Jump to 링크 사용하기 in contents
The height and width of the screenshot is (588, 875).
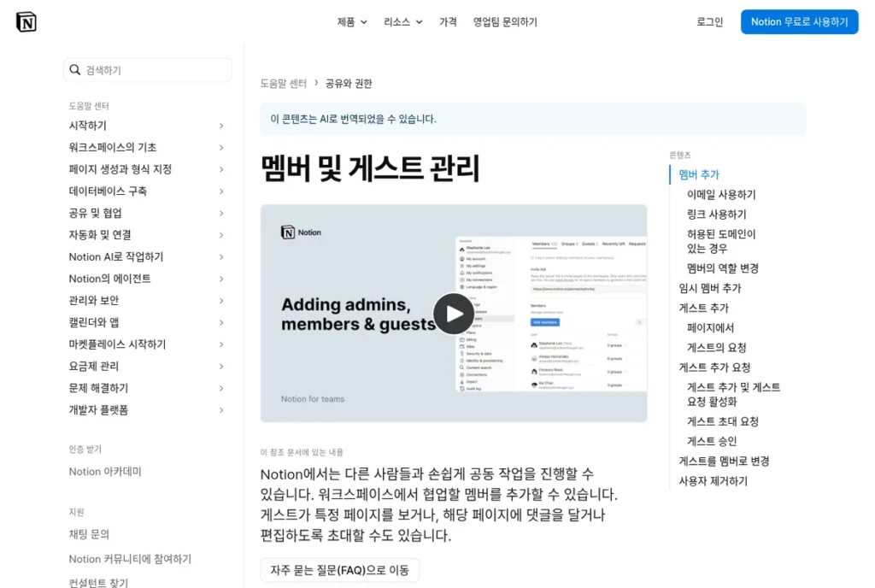(x=717, y=215)
